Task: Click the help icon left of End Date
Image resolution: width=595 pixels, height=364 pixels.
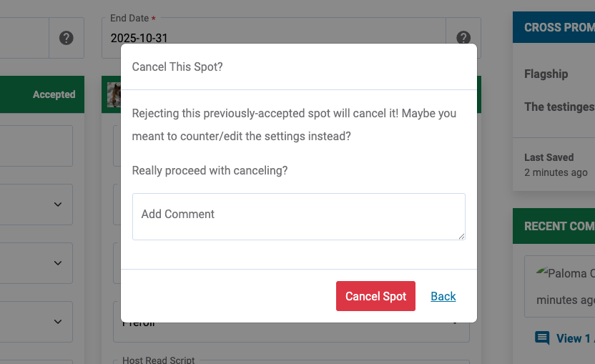Action: 67,38
